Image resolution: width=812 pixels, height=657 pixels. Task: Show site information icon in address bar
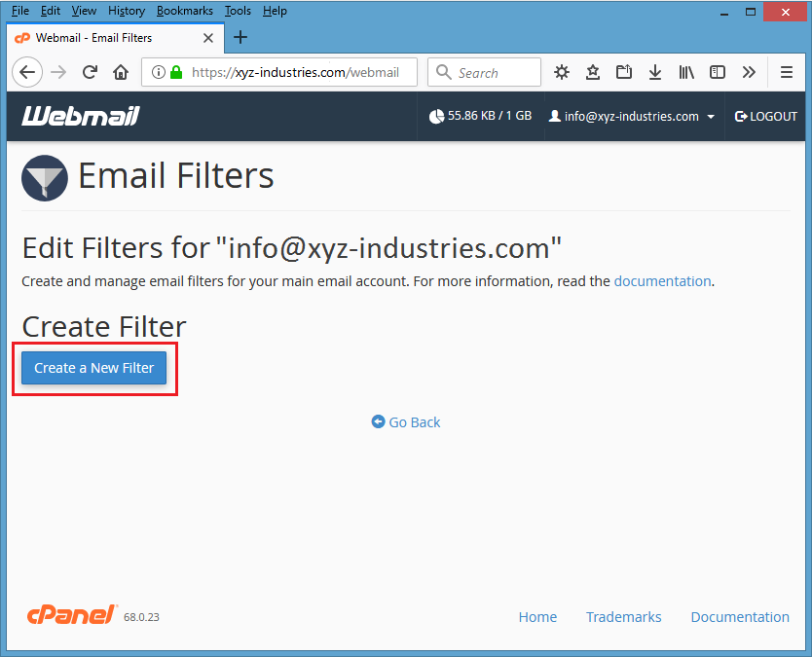tap(159, 72)
